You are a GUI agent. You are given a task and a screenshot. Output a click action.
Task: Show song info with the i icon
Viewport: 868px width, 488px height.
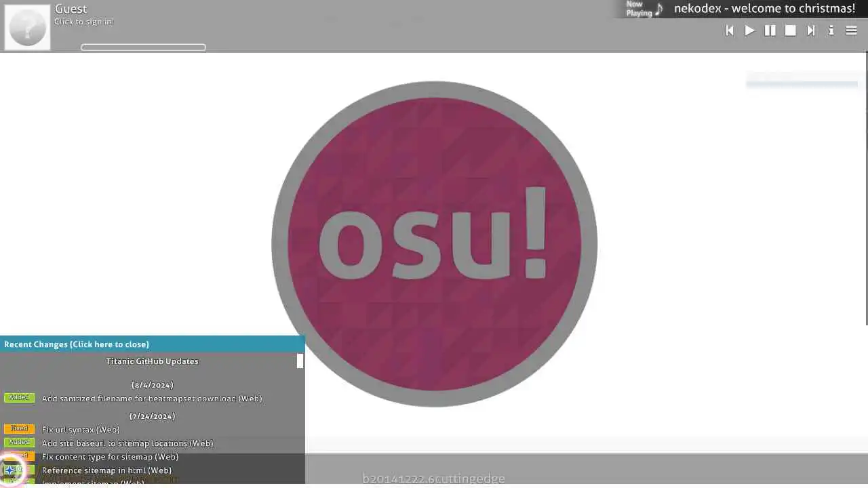pyautogui.click(x=831, y=30)
